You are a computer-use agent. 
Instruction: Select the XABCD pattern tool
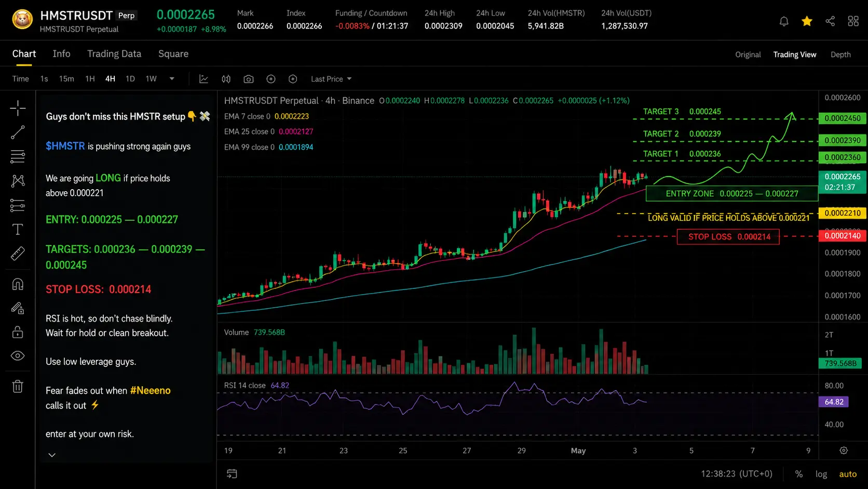(x=18, y=181)
